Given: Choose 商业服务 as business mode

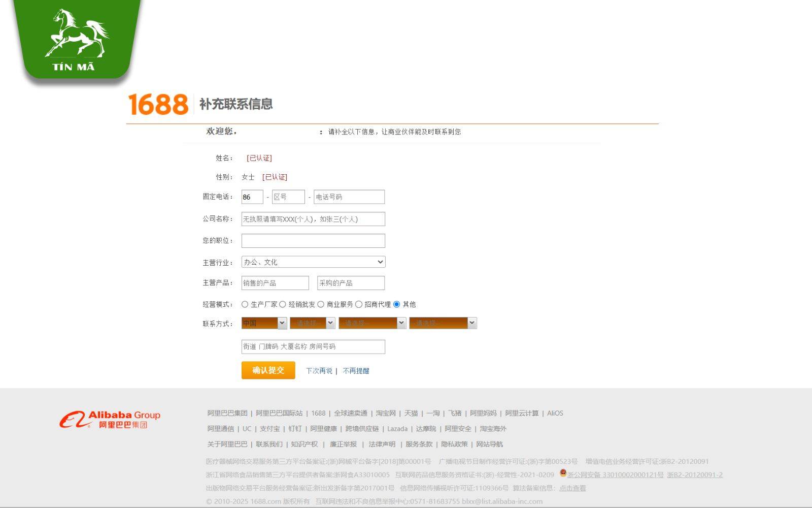Looking at the screenshot, I should tap(321, 304).
